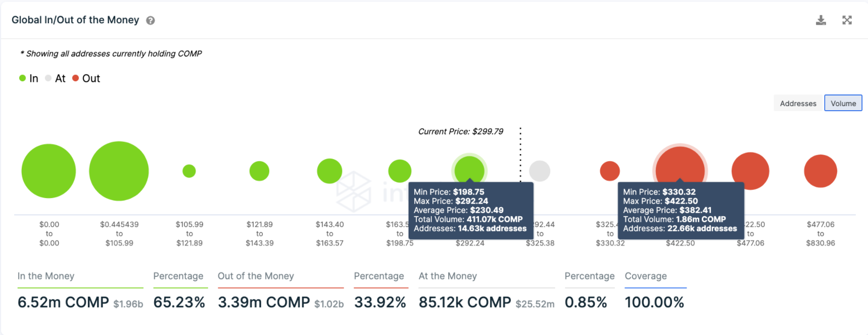Screen dimensions: 868x335
Task: Click green bubble for $143.40 to $163.57
Action: point(329,171)
